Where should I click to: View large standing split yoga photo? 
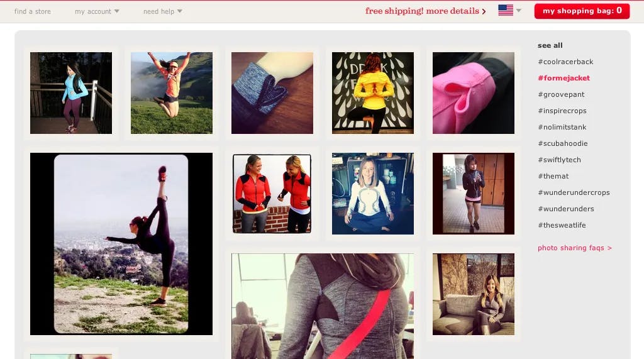click(121, 244)
